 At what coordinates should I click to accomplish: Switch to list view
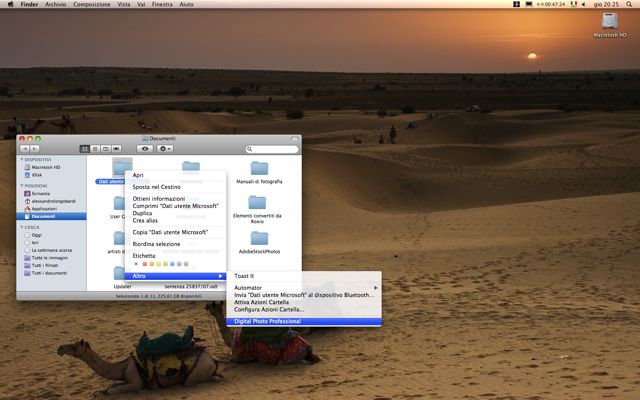(x=95, y=149)
